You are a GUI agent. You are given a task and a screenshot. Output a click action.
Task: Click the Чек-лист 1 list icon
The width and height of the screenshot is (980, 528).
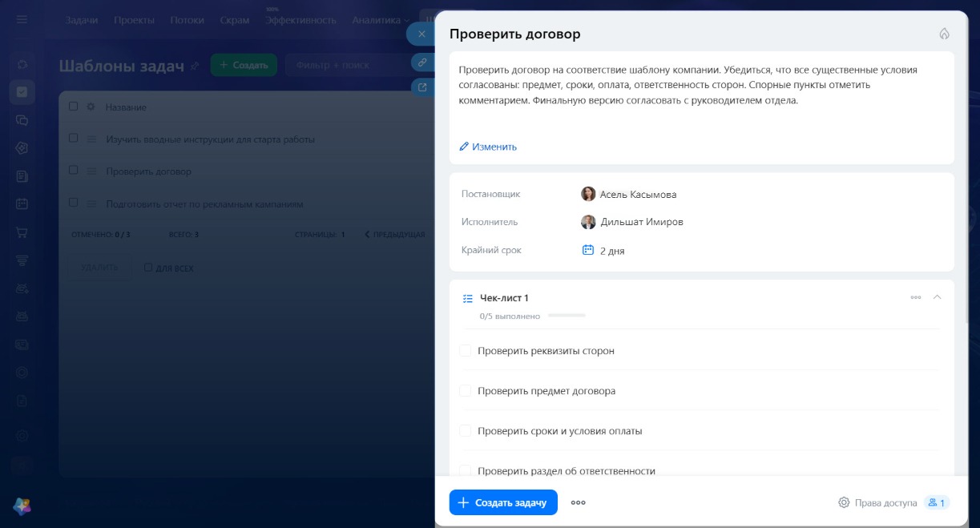coord(468,298)
